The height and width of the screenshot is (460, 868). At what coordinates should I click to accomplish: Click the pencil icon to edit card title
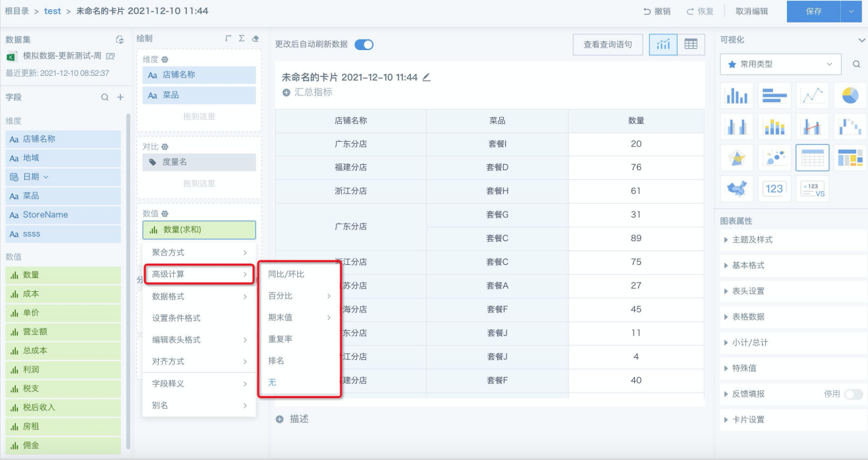(x=426, y=77)
